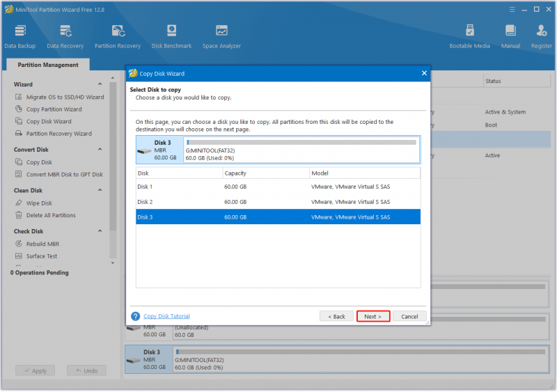
Task: Click Cancel in the wizard
Action: point(409,316)
